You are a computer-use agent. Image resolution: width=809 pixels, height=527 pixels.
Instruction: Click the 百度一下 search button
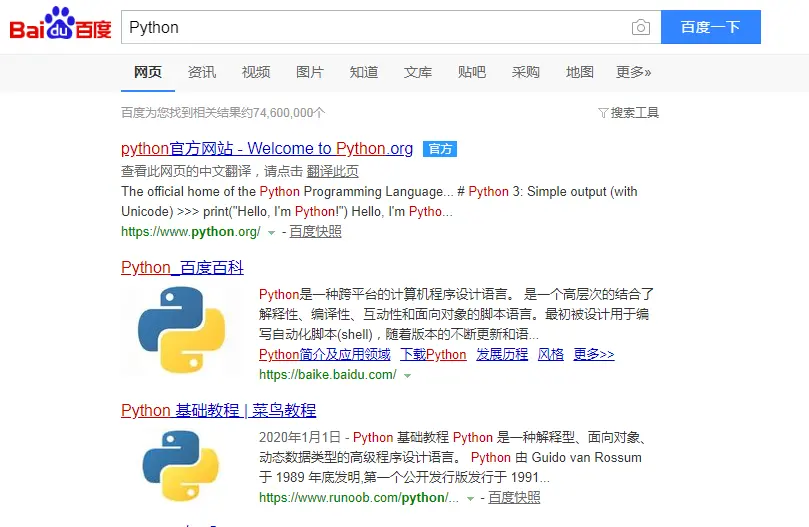point(710,27)
